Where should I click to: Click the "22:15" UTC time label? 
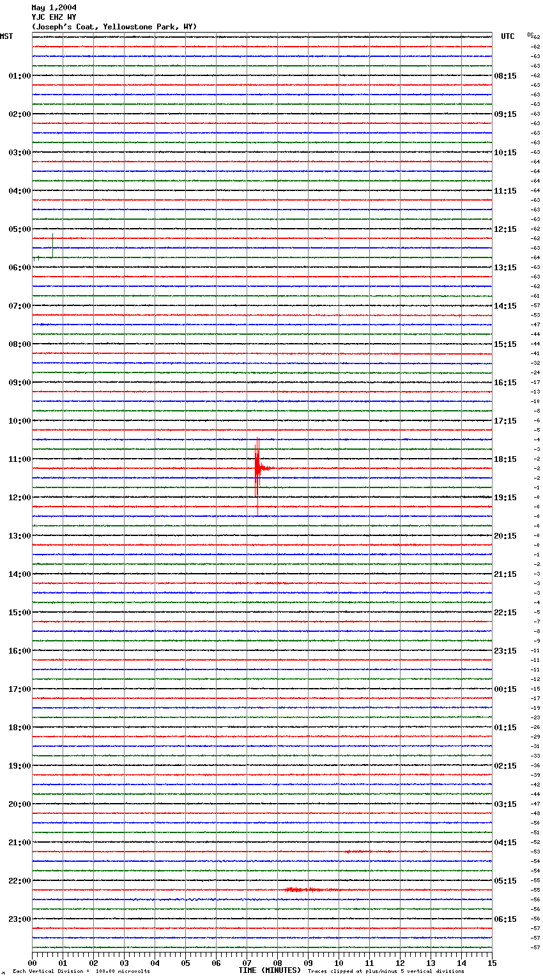pos(505,613)
